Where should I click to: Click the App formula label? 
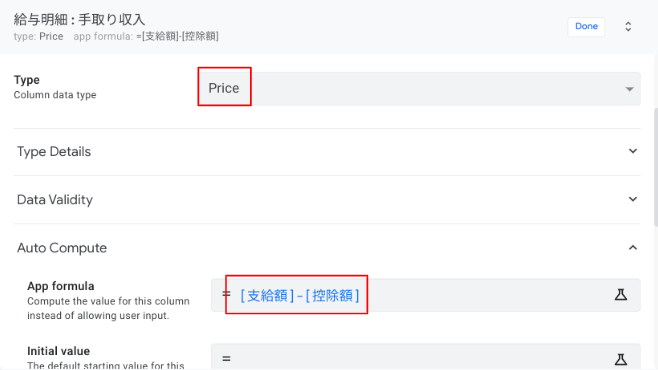coord(61,286)
